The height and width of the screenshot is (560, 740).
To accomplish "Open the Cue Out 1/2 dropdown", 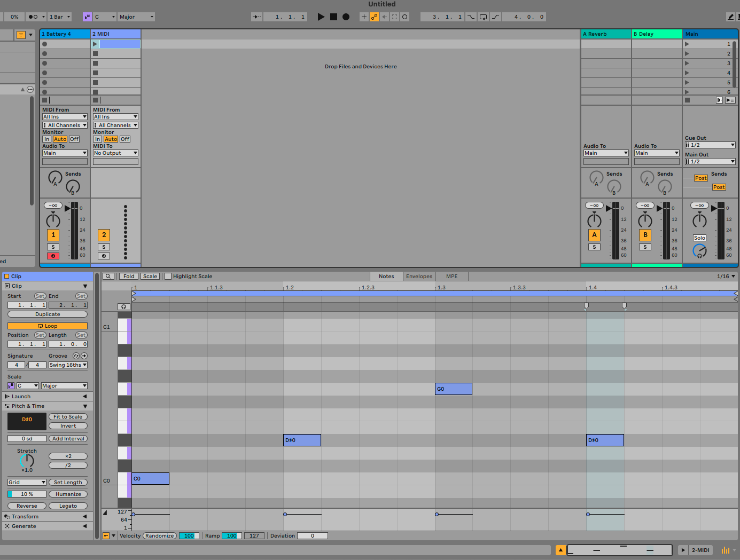I will coord(710,145).
